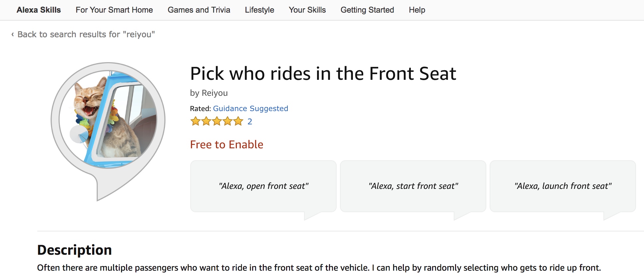The image size is (644, 280).
Task: Open Your Skills page
Action: [x=307, y=10]
